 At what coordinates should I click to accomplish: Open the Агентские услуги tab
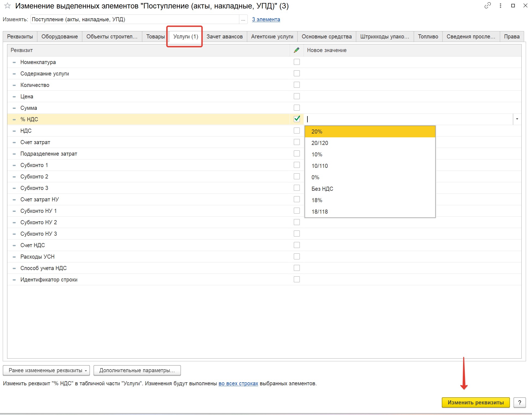272,37
